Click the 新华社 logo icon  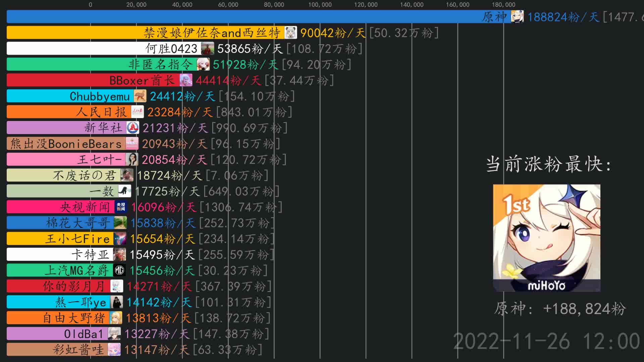pyautogui.click(x=133, y=128)
